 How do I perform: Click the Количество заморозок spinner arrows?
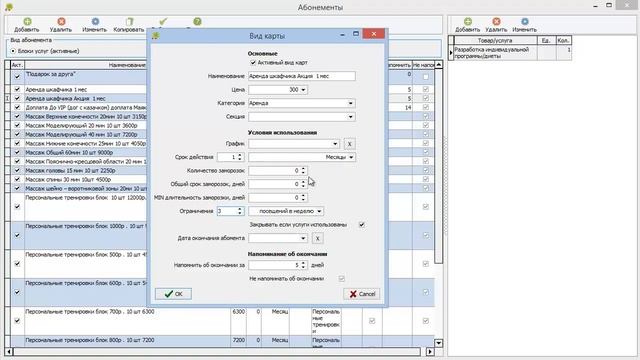303,171
